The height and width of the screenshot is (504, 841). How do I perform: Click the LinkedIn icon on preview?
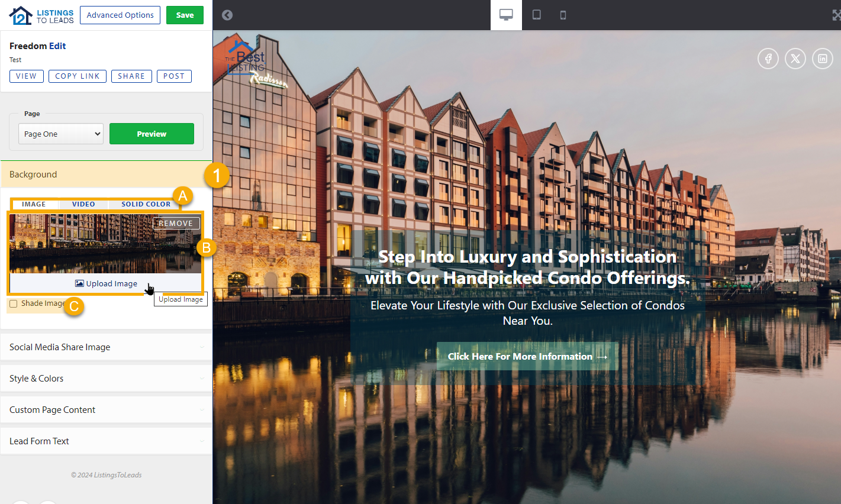822,59
